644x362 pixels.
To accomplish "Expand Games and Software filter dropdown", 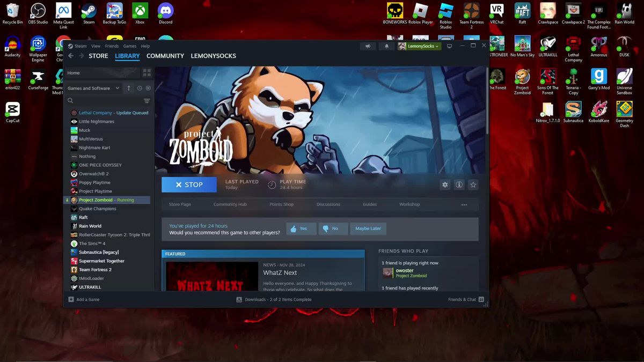I will click(x=93, y=88).
